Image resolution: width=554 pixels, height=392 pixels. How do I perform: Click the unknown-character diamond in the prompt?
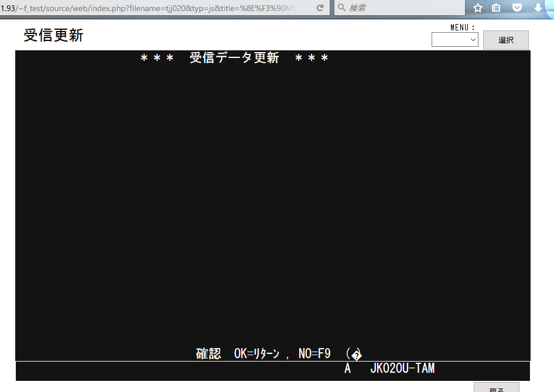coord(356,355)
